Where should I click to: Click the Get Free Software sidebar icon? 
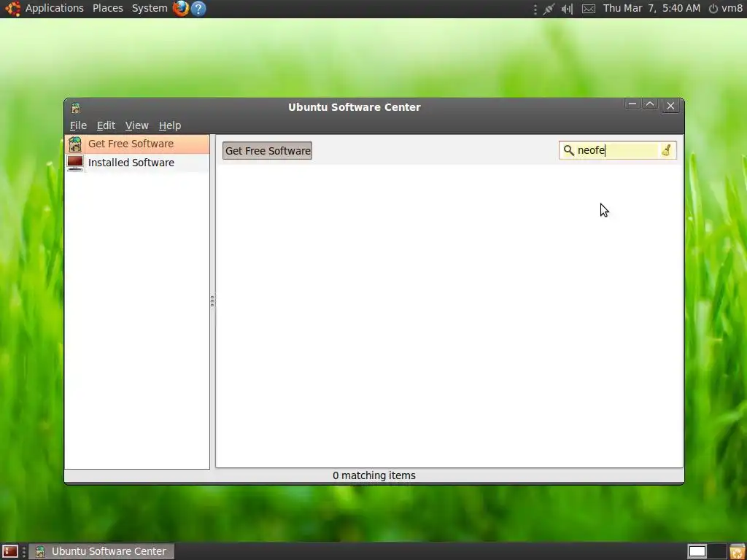pyautogui.click(x=75, y=144)
